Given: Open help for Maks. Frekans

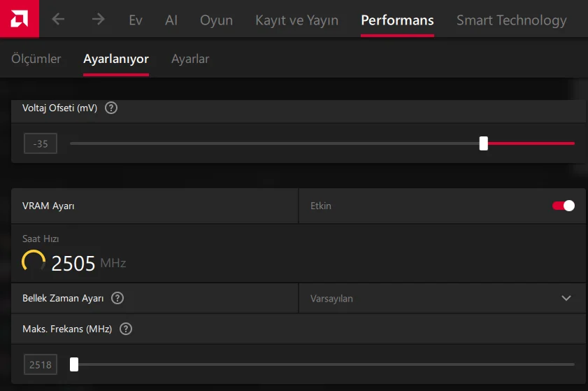Looking at the screenshot, I should tap(125, 329).
